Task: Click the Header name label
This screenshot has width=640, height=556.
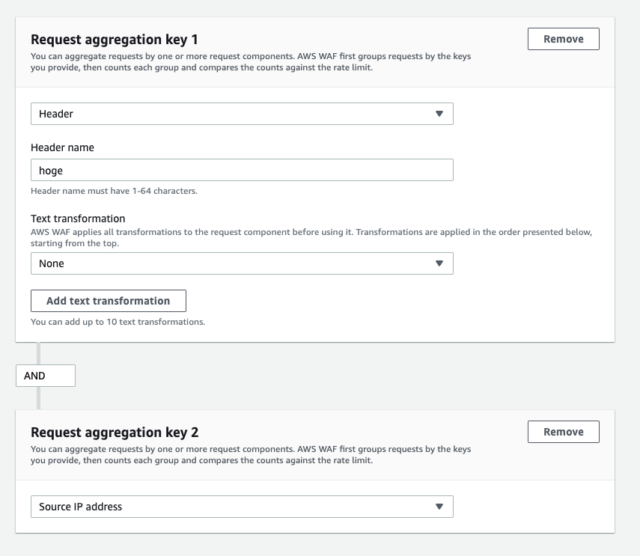Action: point(62,147)
